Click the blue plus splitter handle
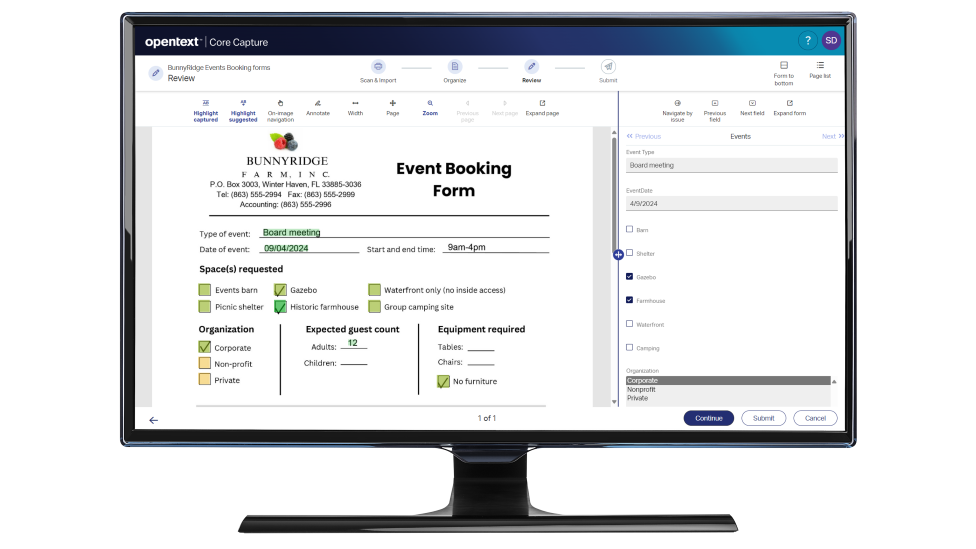 click(x=618, y=255)
